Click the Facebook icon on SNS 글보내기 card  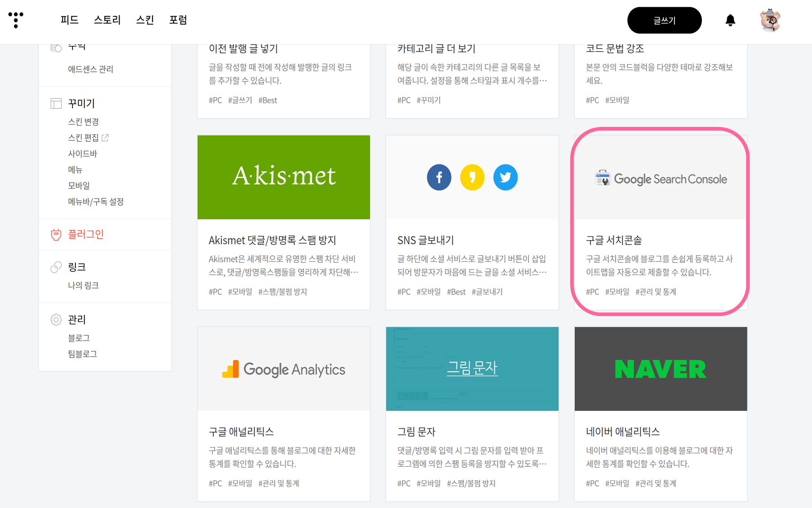439,177
